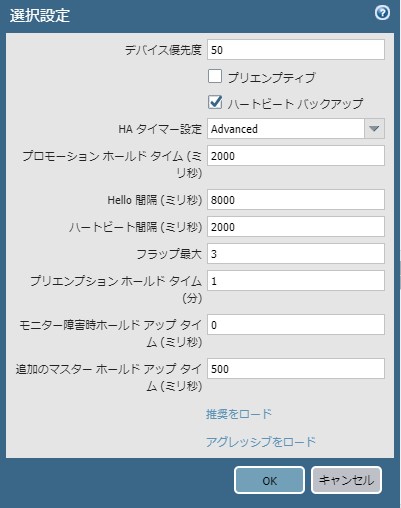
Task: Expand the HA タイマー設定 dropdown arrow
Action: point(374,129)
